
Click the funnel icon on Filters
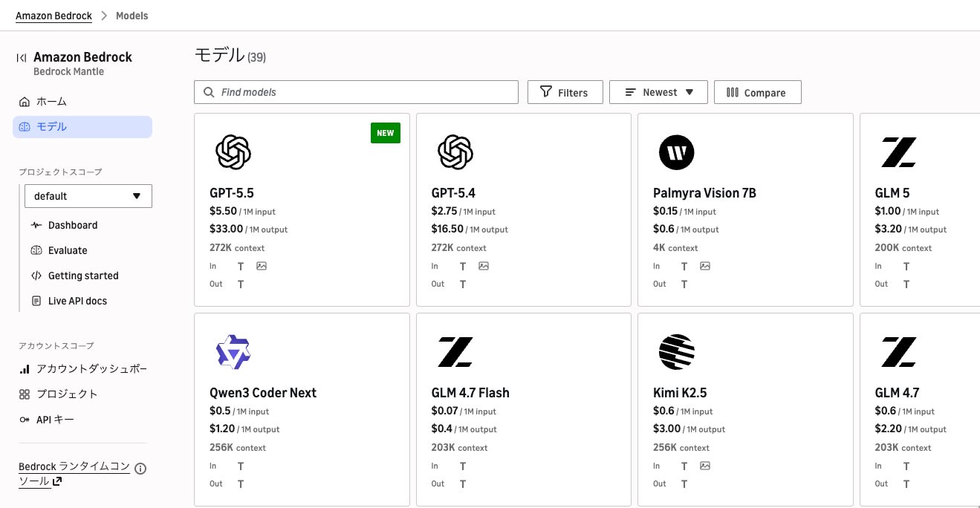click(546, 92)
